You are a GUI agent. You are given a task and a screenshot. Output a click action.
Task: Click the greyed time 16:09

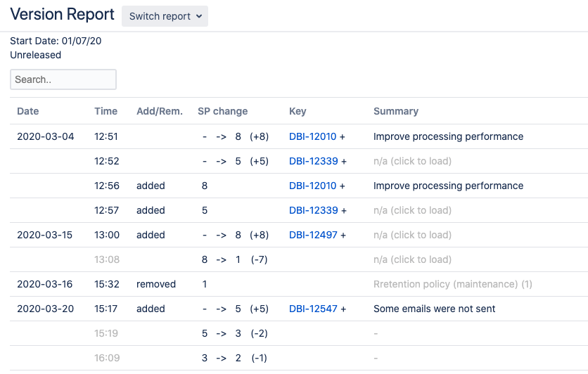107,358
